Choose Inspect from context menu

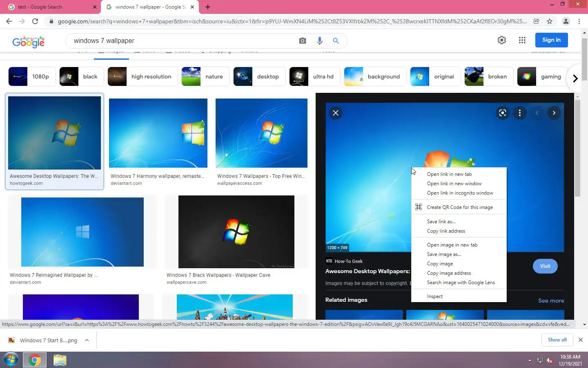(x=459, y=296)
